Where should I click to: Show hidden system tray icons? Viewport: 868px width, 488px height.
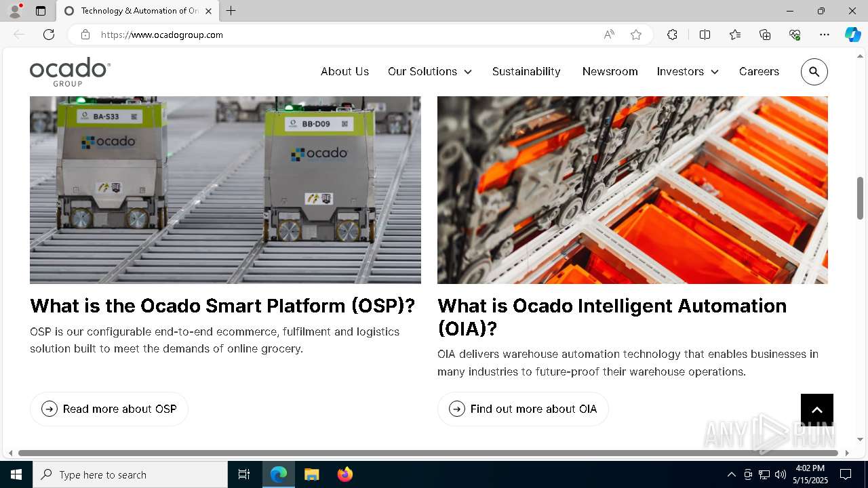[731, 474]
